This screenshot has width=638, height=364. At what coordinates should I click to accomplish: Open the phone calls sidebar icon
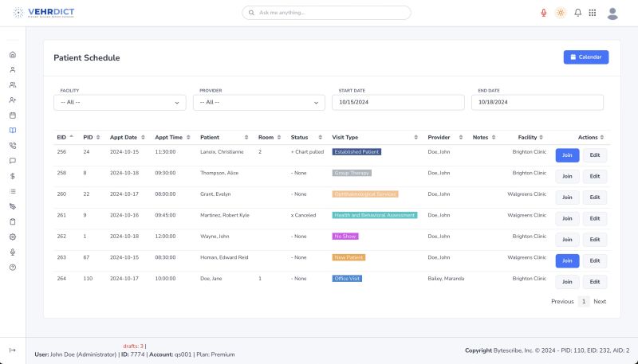coord(13,145)
